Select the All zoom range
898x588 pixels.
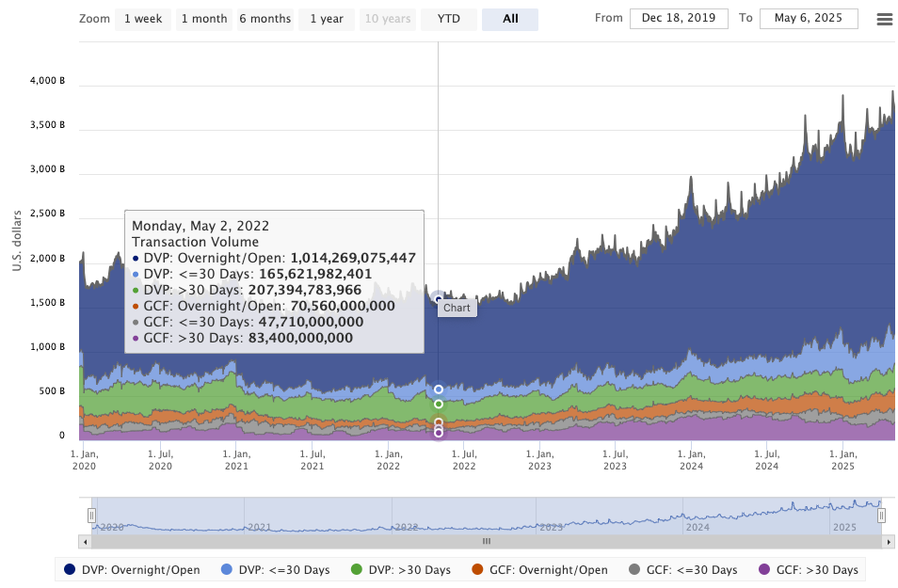point(509,19)
